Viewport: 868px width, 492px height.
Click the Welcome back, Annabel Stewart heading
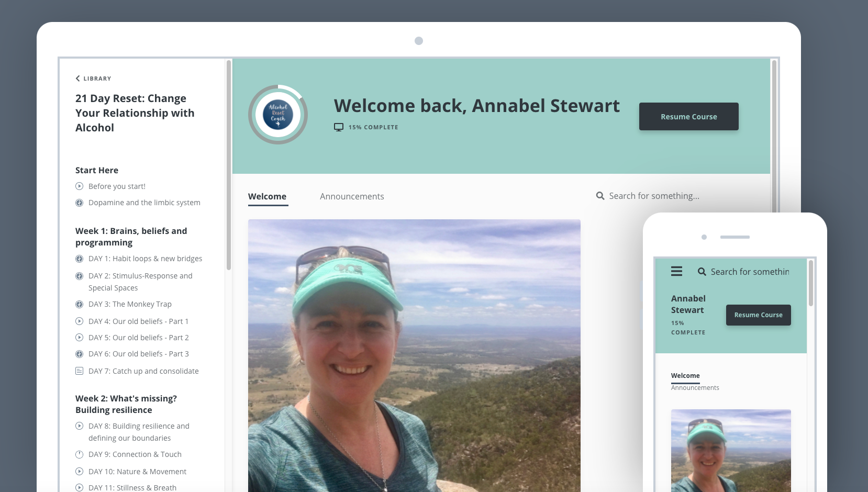pos(477,106)
